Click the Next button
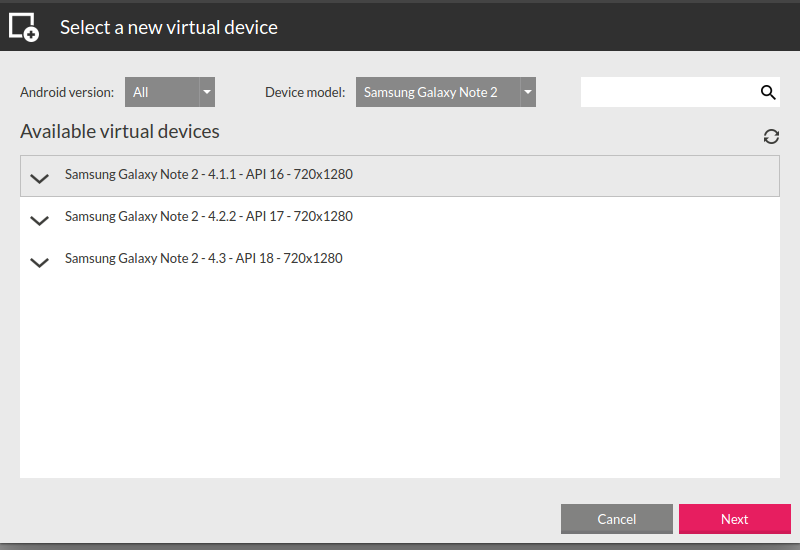The image size is (800, 550). (735, 519)
